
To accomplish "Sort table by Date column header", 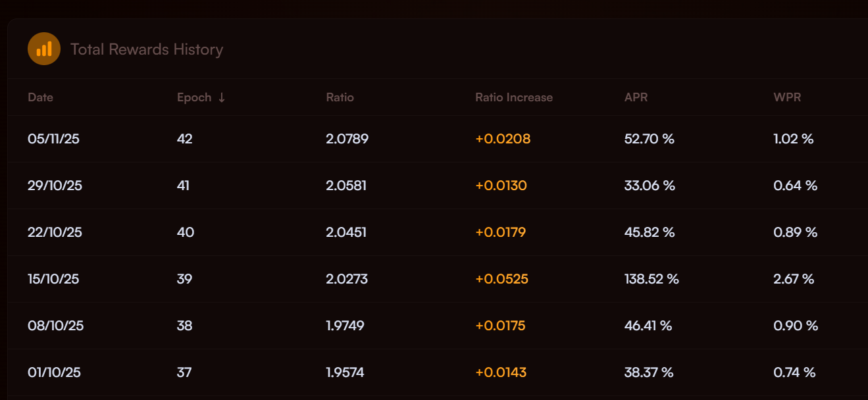I will coord(40,97).
